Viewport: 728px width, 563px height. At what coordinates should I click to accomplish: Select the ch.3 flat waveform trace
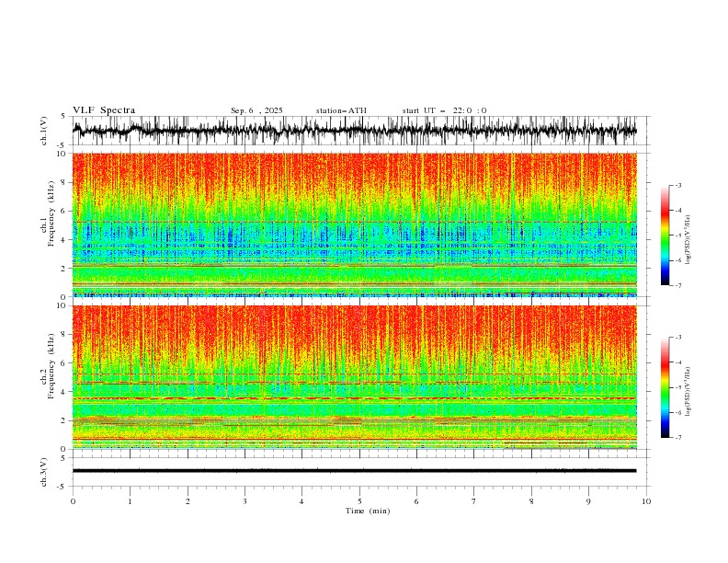[x=354, y=471]
